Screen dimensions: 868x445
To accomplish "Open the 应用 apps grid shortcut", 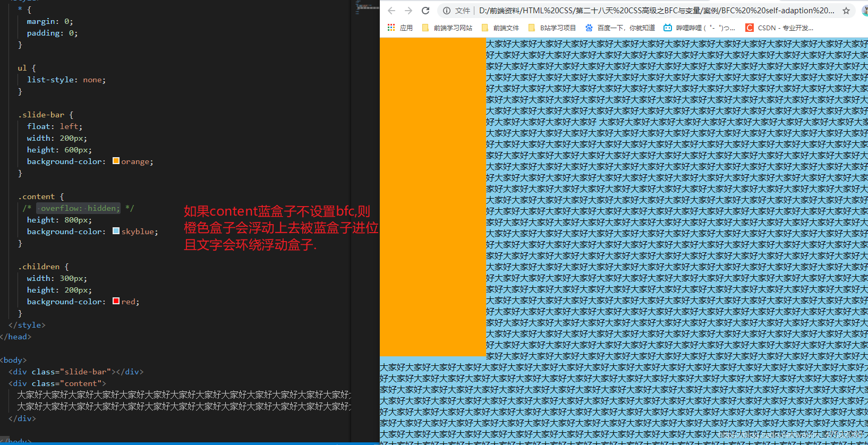I will (x=400, y=28).
